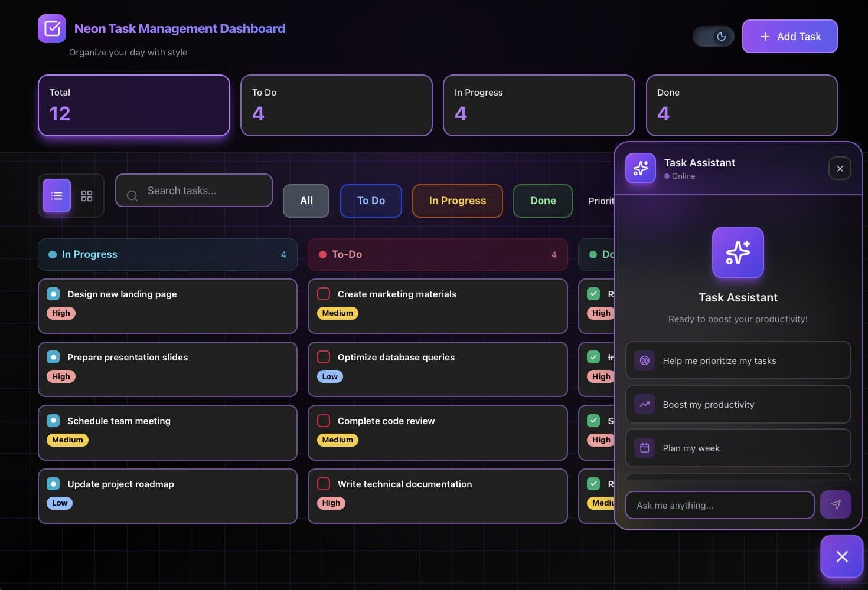Click the Search tasks input field
This screenshot has width=868, height=590.
pos(194,191)
